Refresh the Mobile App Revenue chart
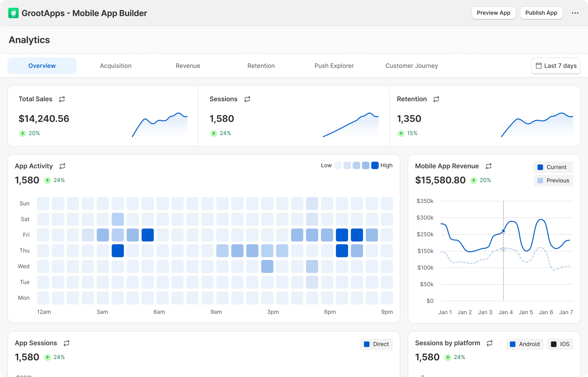This screenshot has height=377, width=588. tap(489, 166)
